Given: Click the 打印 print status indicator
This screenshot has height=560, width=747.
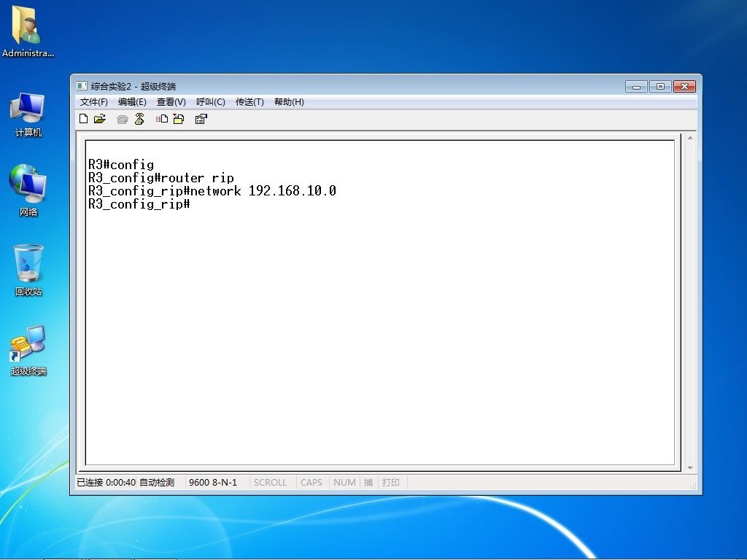Looking at the screenshot, I should [x=391, y=483].
